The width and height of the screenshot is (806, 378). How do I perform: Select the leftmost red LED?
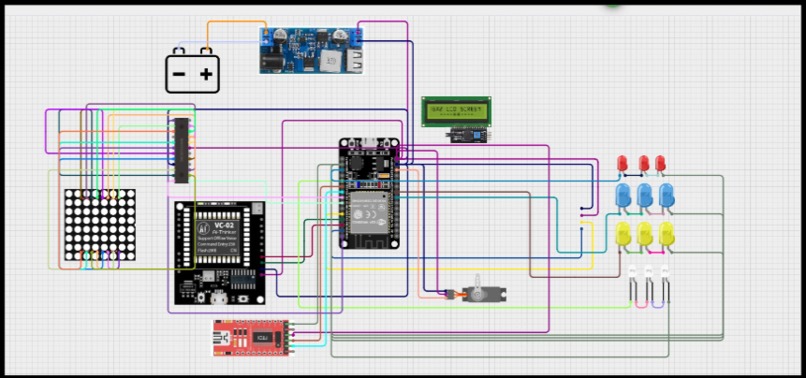coord(622,164)
